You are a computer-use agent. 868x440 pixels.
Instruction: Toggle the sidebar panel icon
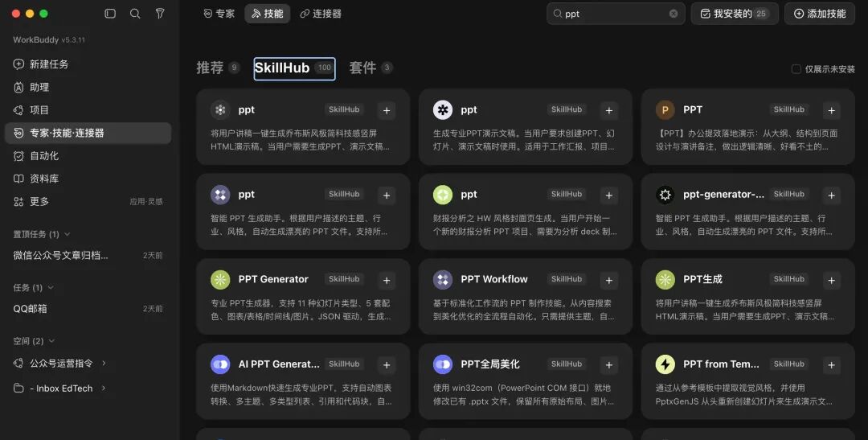[110, 14]
